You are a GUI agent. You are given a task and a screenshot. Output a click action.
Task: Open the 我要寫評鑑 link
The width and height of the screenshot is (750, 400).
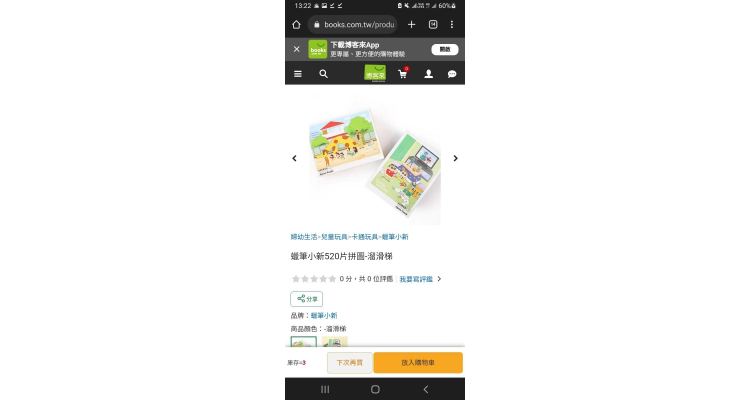[416, 279]
